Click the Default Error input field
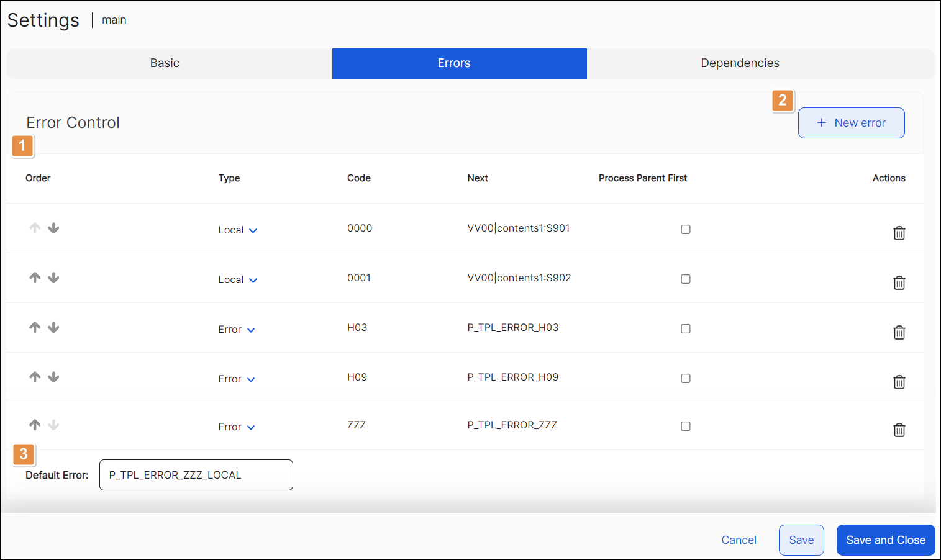This screenshot has width=941, height=560. [196, 475]
